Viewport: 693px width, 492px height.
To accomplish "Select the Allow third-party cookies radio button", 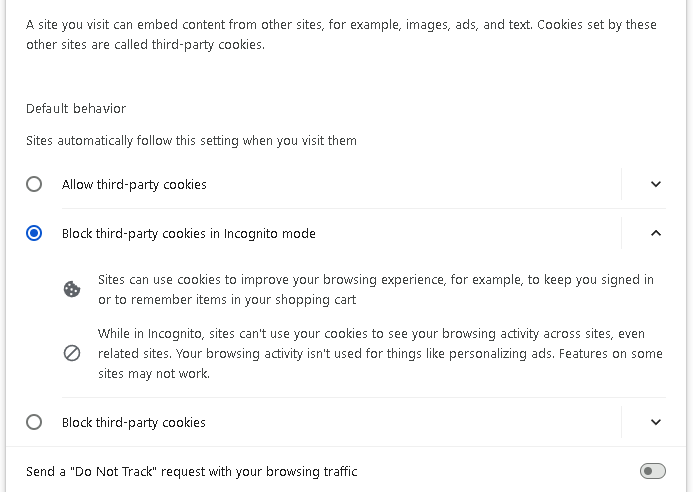I will [34, 184].
